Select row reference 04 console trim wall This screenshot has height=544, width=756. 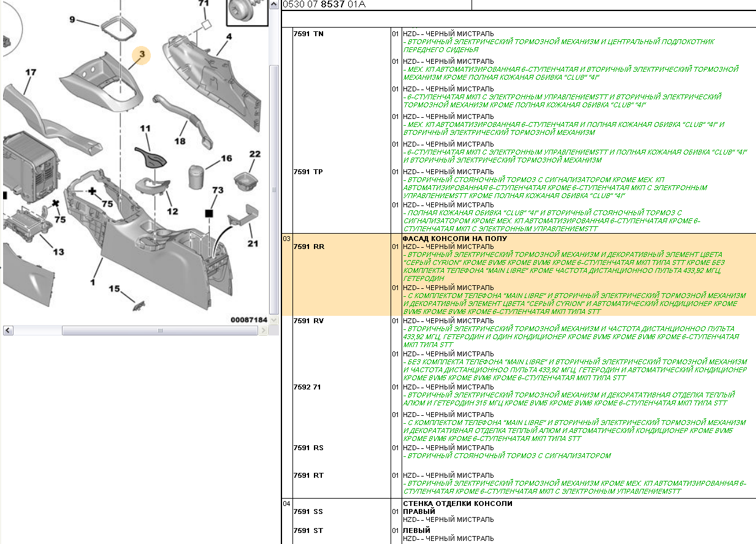(x=286, y=504)
